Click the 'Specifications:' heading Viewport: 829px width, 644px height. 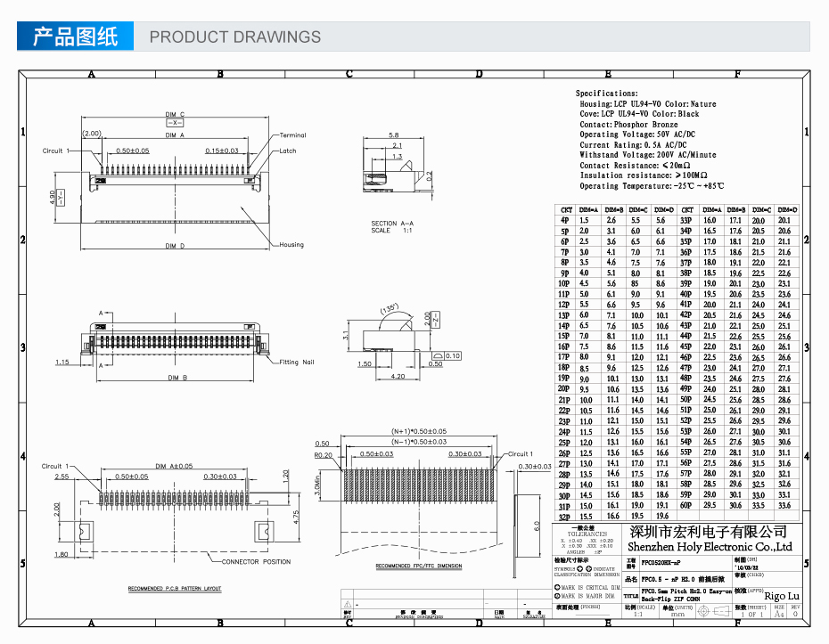coord(606,93)
